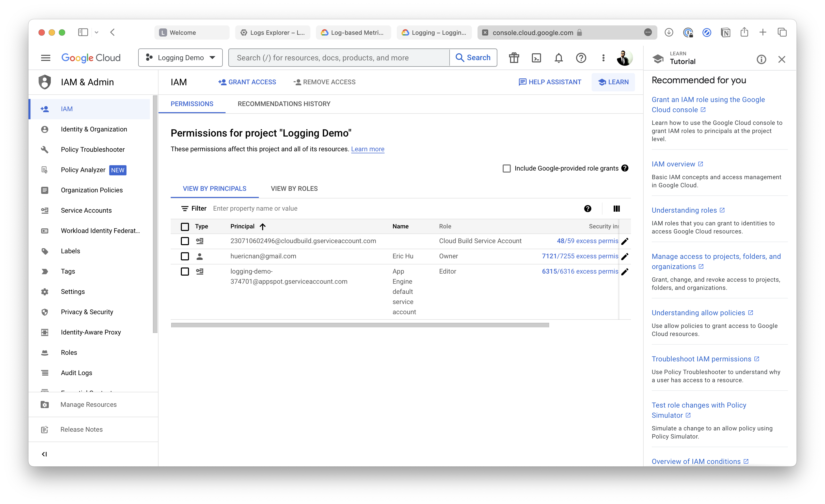Image resolution: width=825 pixels, height=504 pixels.
Task: Switch to Log-based Metrics browser tab
Action: click(x=353, y=32)
